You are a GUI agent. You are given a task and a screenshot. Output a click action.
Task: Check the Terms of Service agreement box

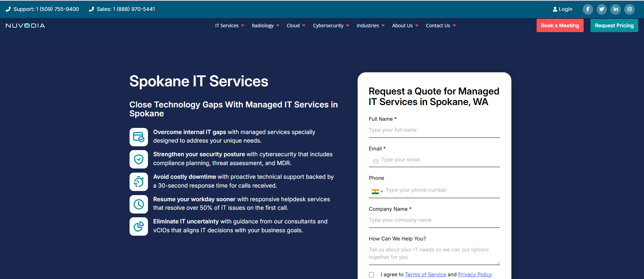pyautogui.click(x=372, y=275)
